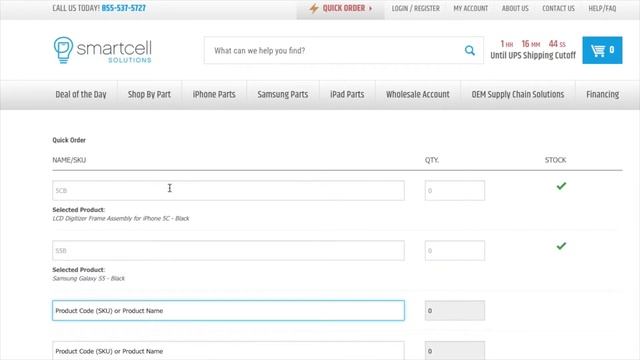Open Samsung Parts menu

(x=282, y=95)
